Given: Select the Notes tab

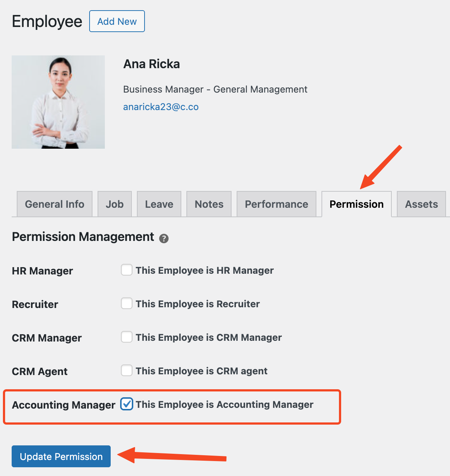Looking at the screenshot, I should (x=209, y=204).
